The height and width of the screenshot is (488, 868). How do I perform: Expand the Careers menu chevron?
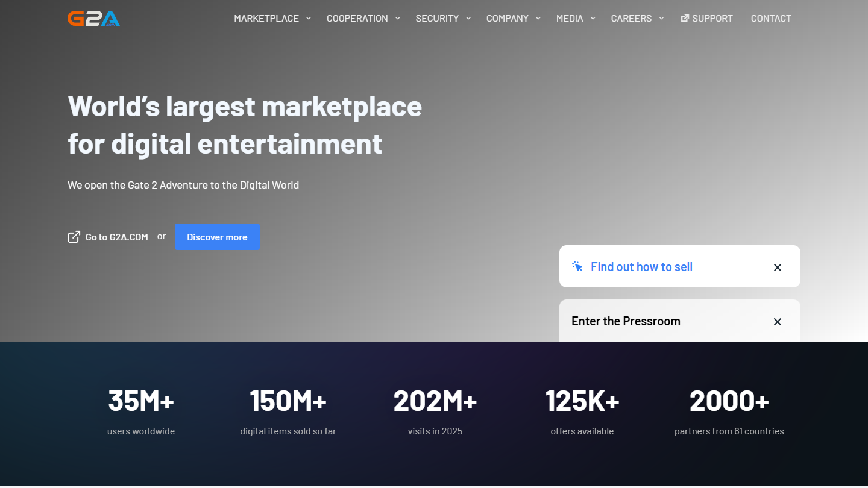(661, 18)
